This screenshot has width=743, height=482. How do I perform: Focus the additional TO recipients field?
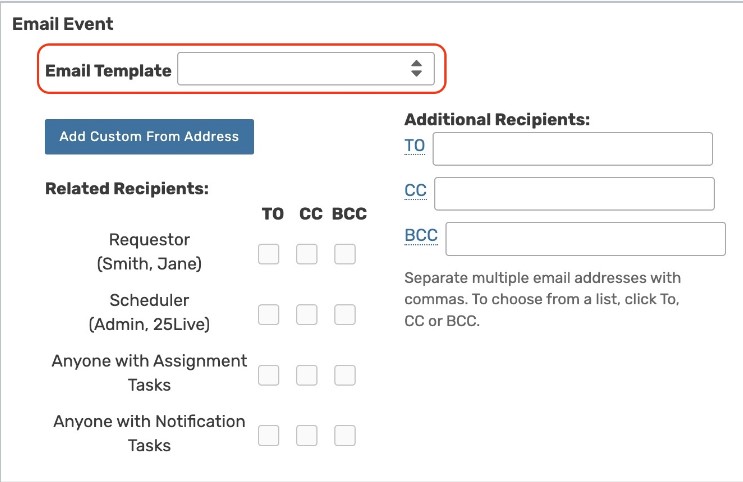572,149
